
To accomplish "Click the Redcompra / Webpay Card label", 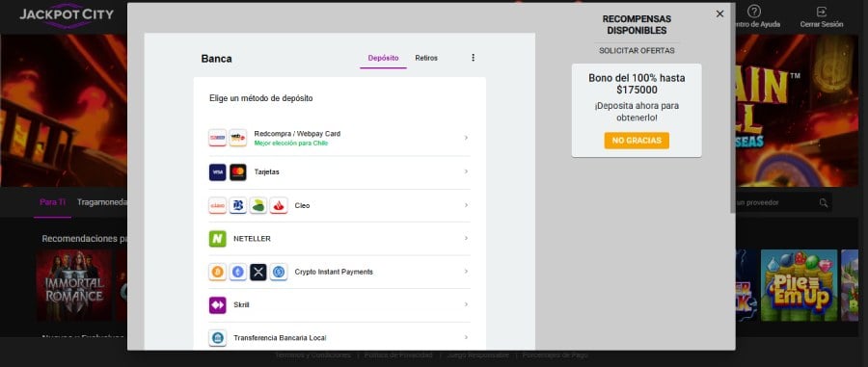I will pos(297,134).
